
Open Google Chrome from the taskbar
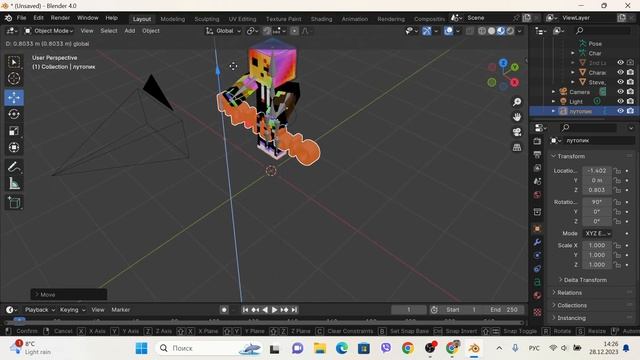pos(407,349)
